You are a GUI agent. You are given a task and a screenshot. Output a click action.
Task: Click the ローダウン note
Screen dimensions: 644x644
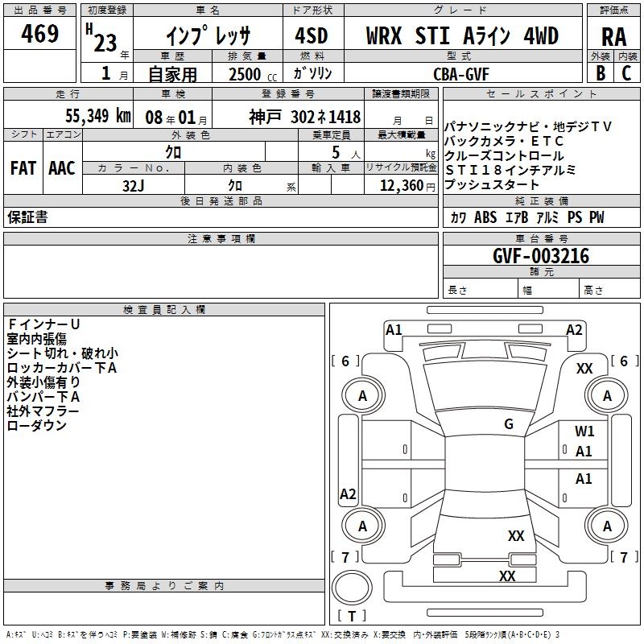click(x=36, y=426)
